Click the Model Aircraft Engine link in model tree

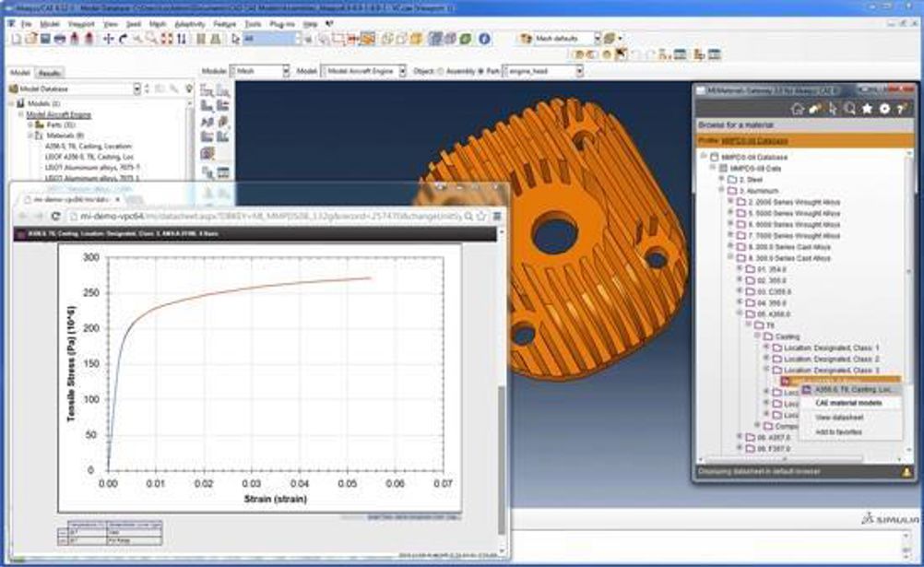(x=59, y=114)
